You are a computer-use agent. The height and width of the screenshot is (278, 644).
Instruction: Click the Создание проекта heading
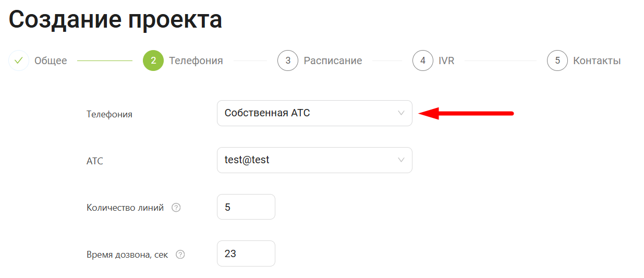(115, 20)
